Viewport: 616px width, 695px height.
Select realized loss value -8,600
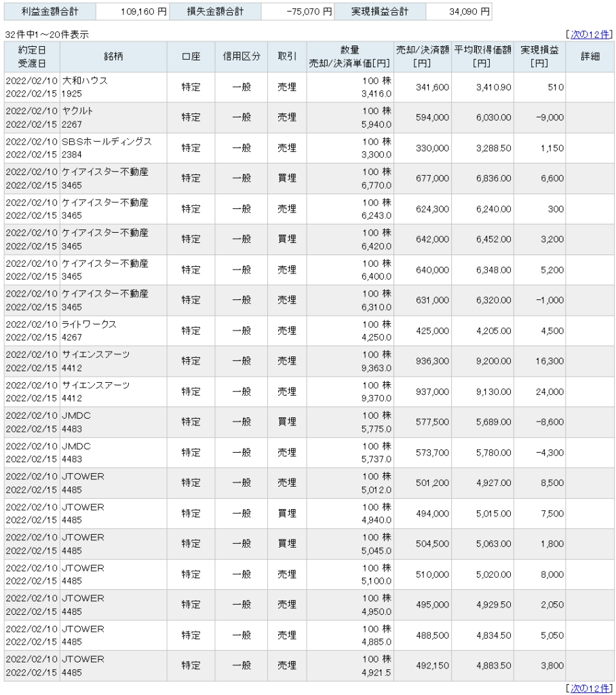pyautogui.click(x=550, y=422)
